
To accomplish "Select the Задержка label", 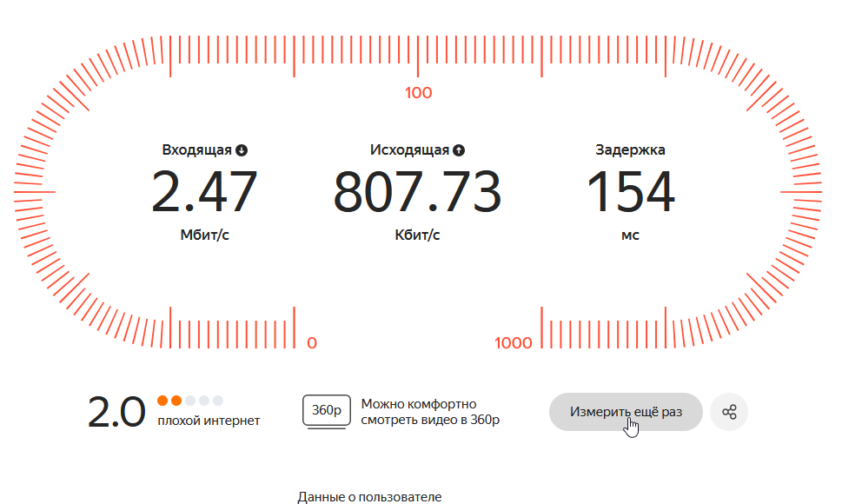I will [630, 149].
